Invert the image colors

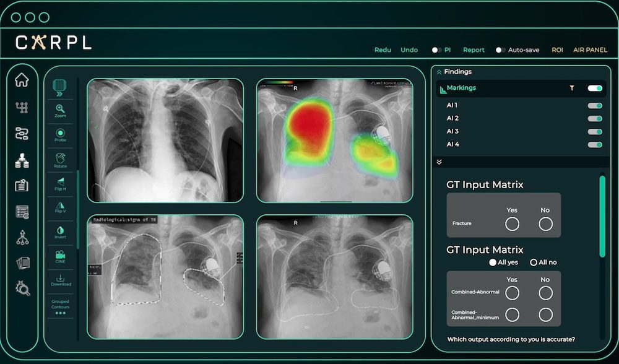point(60,232)
